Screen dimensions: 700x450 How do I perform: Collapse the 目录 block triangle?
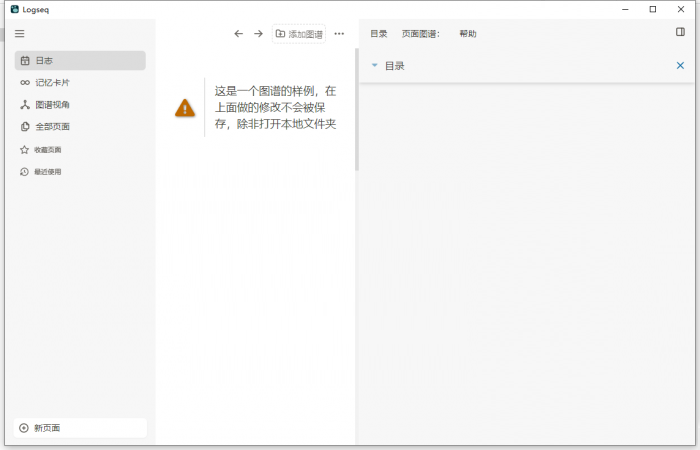pyautogui.click(x=374, y=66)
